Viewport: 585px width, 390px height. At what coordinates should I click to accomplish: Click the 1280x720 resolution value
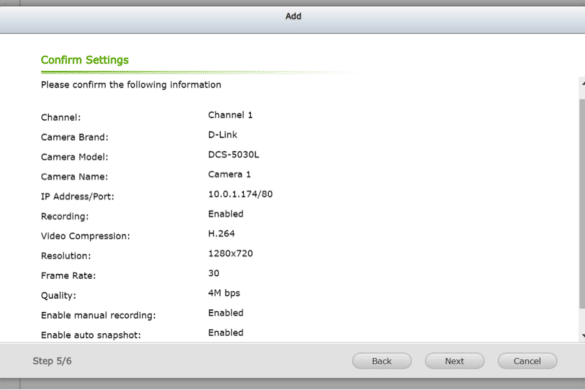tap(230, 253)
